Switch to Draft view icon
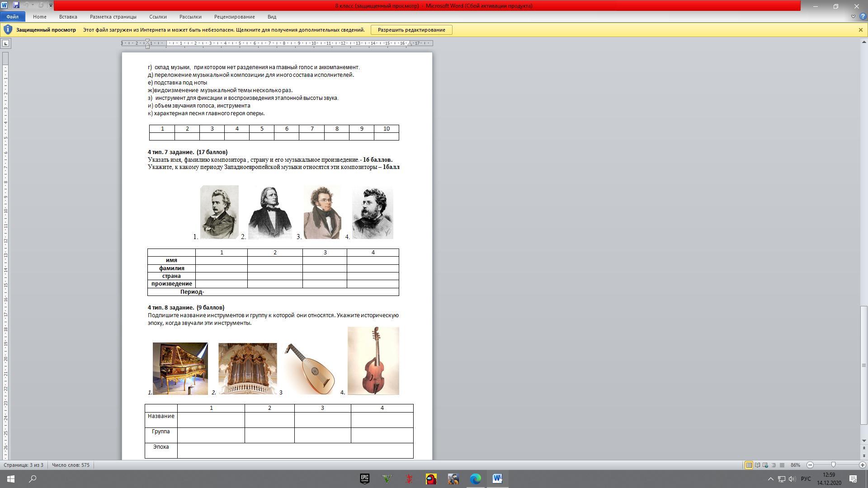 click(x=782, y=465)
